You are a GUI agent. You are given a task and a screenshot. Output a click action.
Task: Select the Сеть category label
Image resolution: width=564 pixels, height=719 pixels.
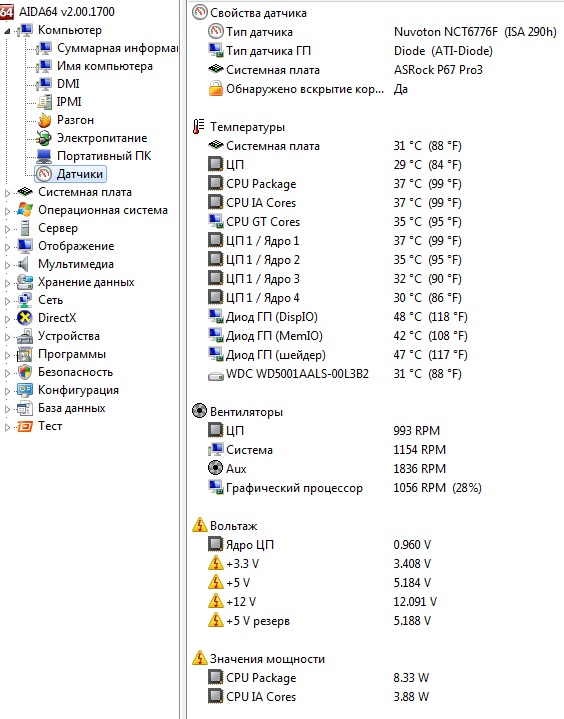(50, 300)
